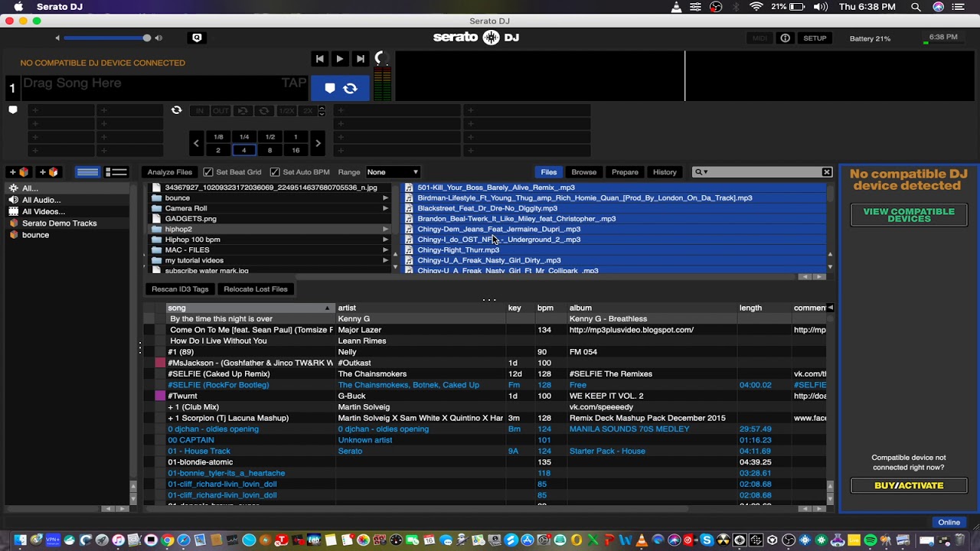The width and height of the screenshot is (980, 551).
Task: Open the recording panel icon beside the volume slider
Action: pos(197,37)
